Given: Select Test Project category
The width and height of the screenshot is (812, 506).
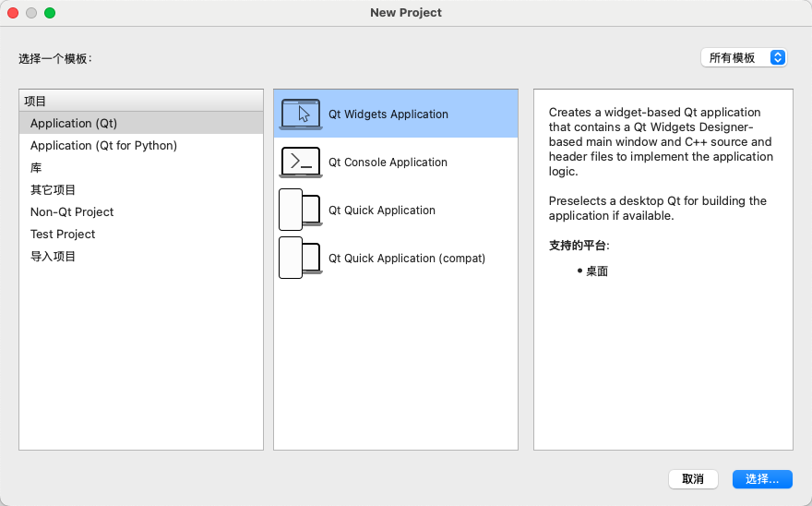Looking at the screenshot, I should point(141,235).
